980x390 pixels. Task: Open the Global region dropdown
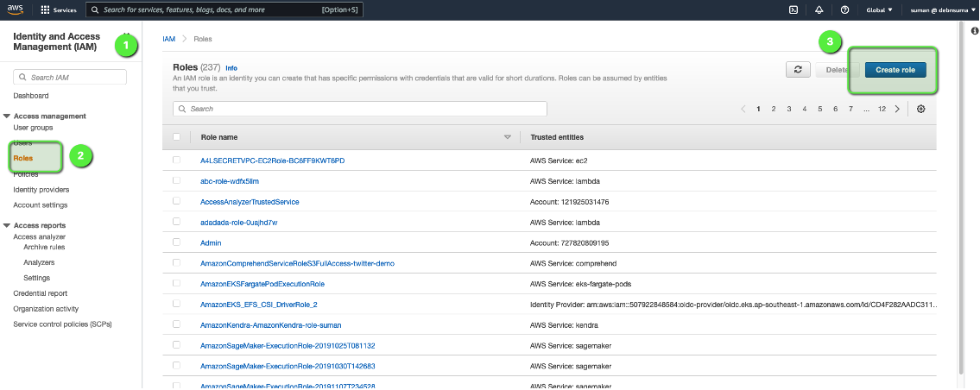879,10
